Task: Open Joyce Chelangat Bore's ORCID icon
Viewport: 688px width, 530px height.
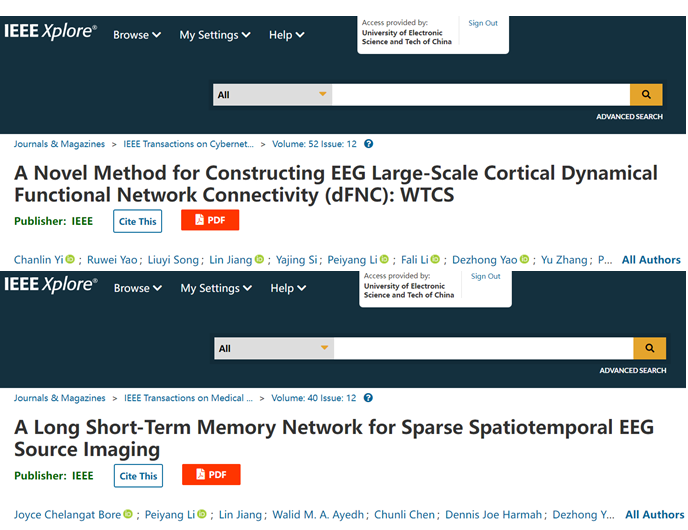Action: click(x=128, y=515)
